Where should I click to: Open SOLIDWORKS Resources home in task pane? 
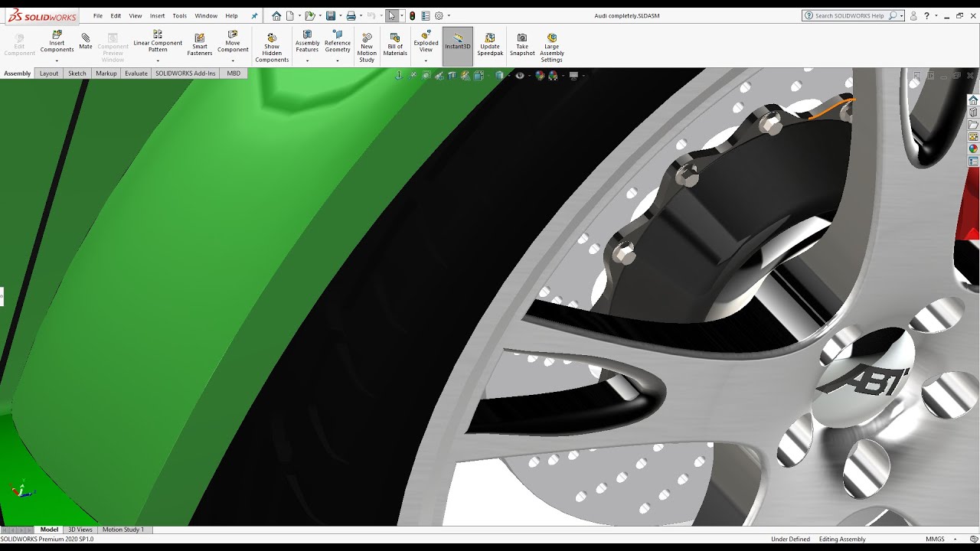[x=973, y=100]
